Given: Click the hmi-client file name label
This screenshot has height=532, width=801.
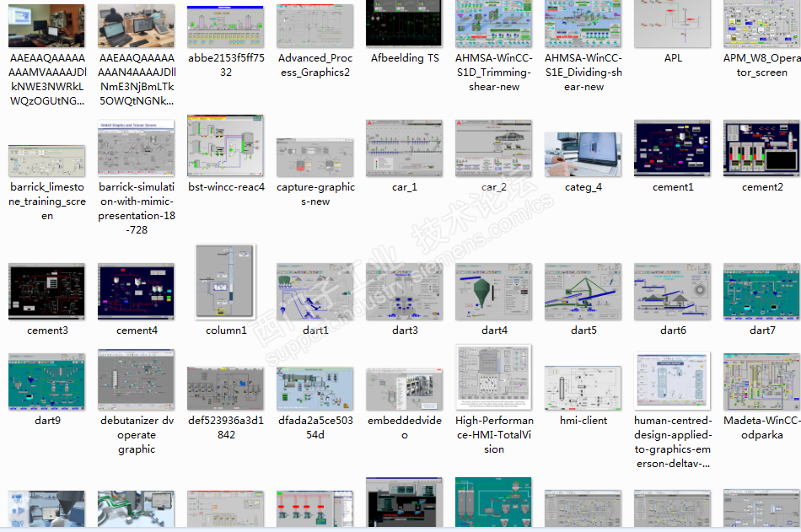Looking at the screenshot, I should coord(583,421).
